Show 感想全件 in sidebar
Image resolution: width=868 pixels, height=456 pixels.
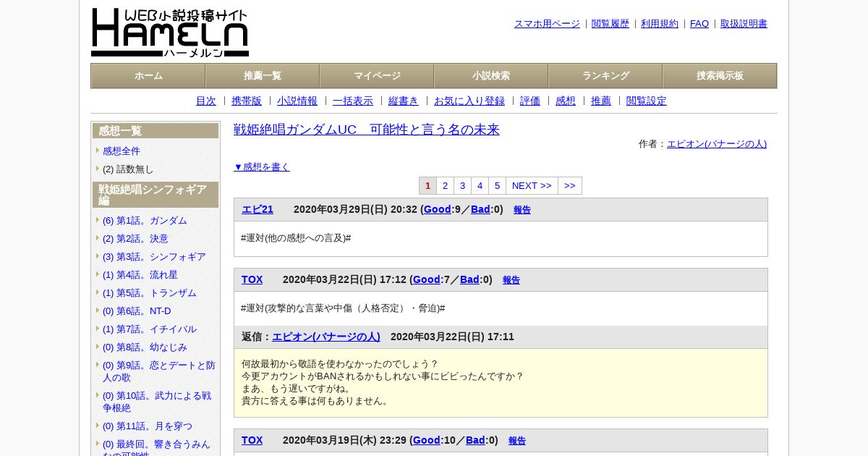(x=122, y=151)
